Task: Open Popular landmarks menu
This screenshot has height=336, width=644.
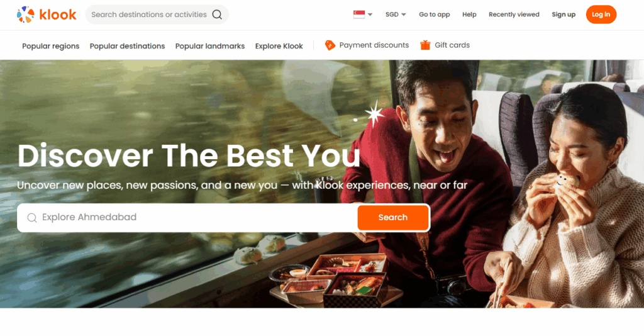Action: (210, 46)
